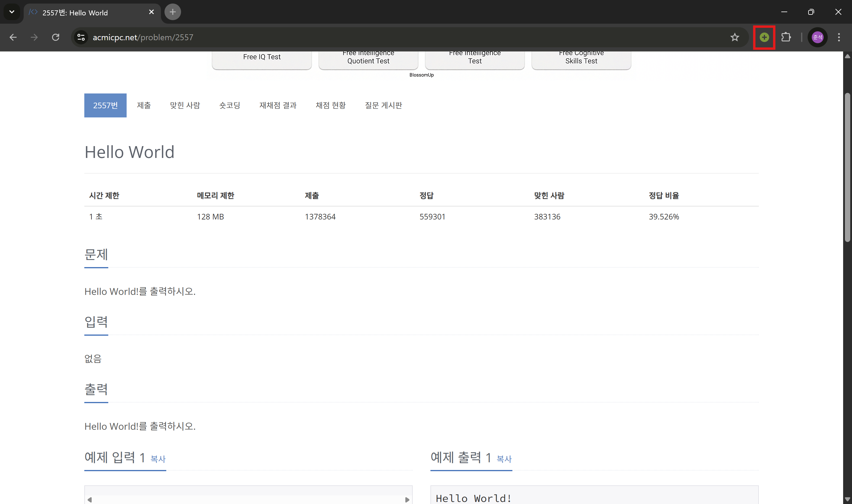The image size is (852, 504).
Task: Open the 질문 게시판 tab
Action: [x=383, y=105]
